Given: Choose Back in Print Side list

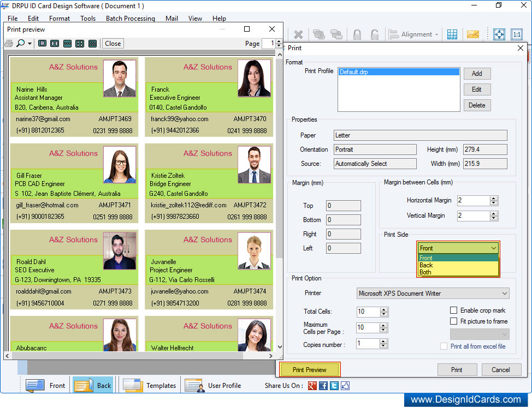Looking at the screenshot, I should [458, 265].
